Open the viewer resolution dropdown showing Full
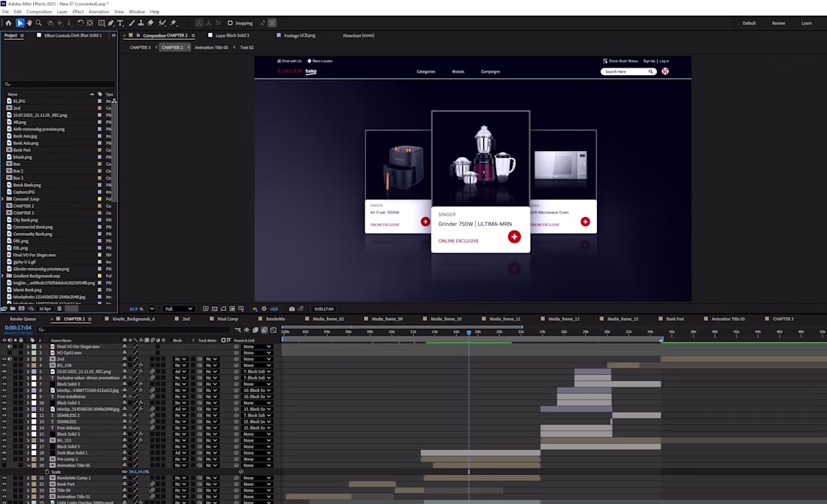 click(x=179, y=309)
